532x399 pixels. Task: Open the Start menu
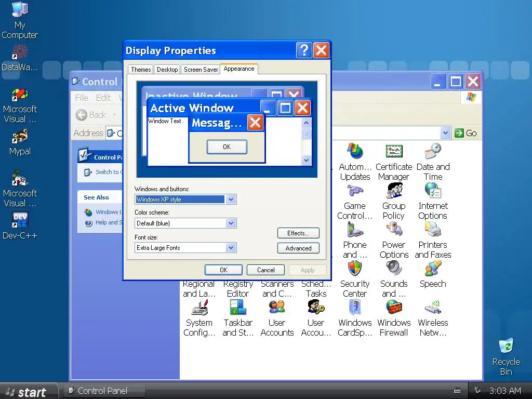[x=29, y=392]
